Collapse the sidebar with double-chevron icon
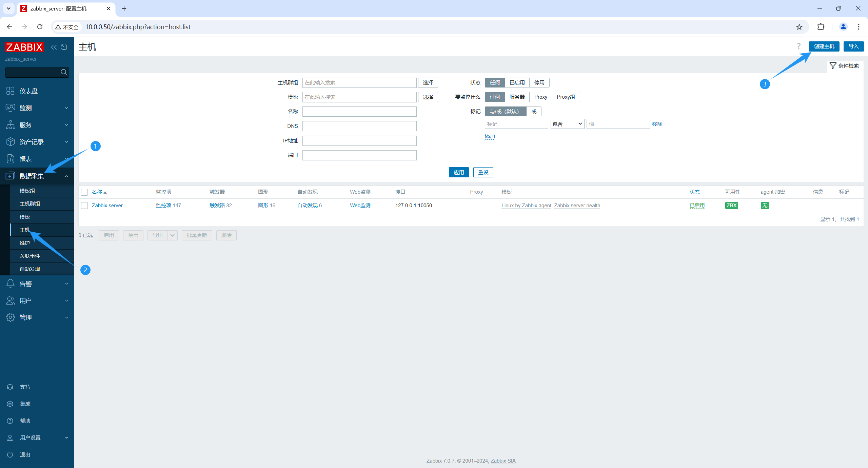 (x=54, y=47)
